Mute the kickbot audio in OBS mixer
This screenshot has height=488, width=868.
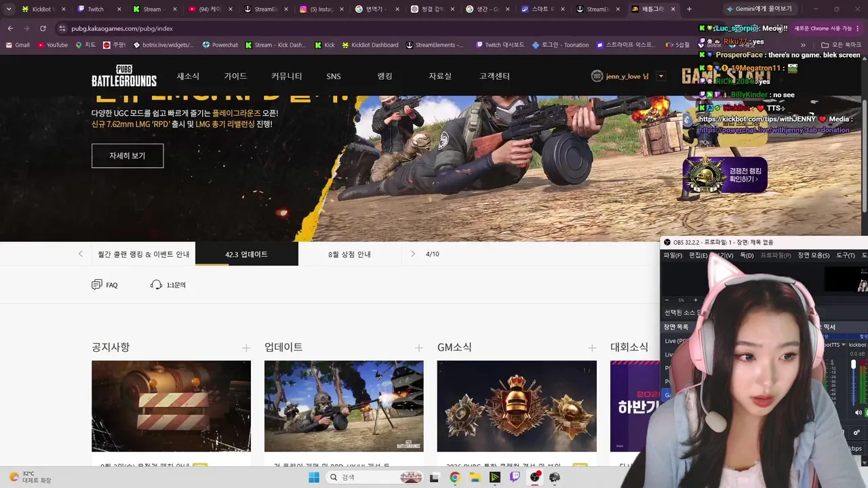(859, 412)
